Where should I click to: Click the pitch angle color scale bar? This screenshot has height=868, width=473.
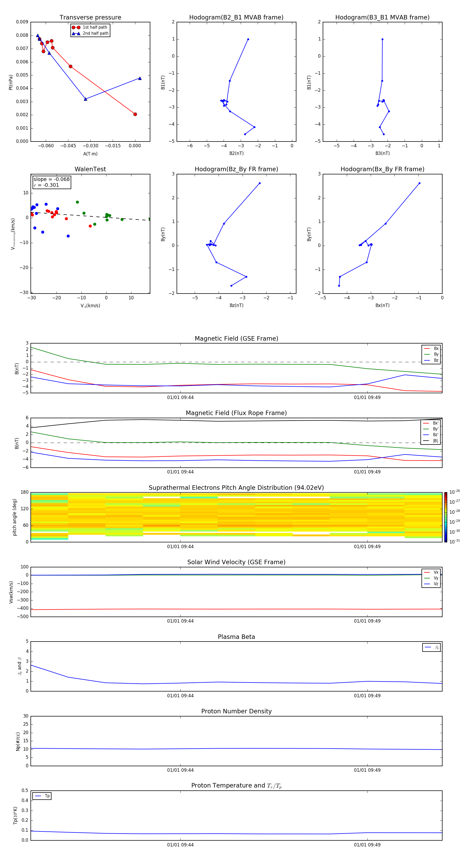point(446,517)
